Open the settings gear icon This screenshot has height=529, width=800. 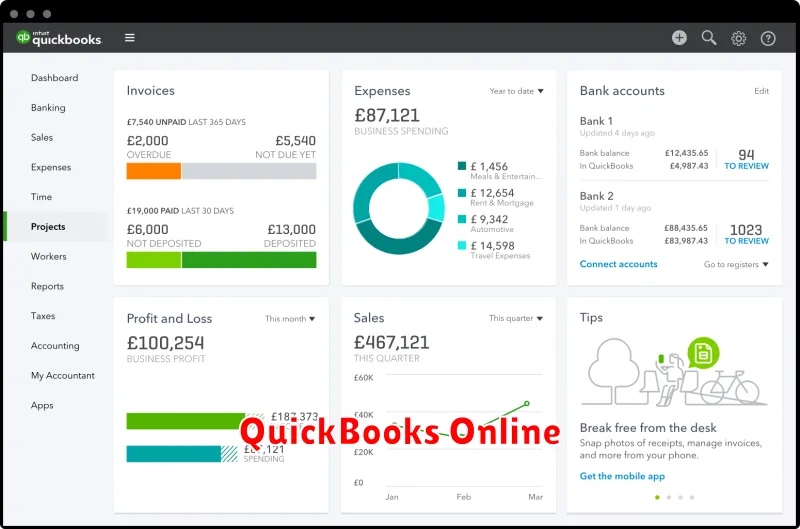tap(738, 38)
